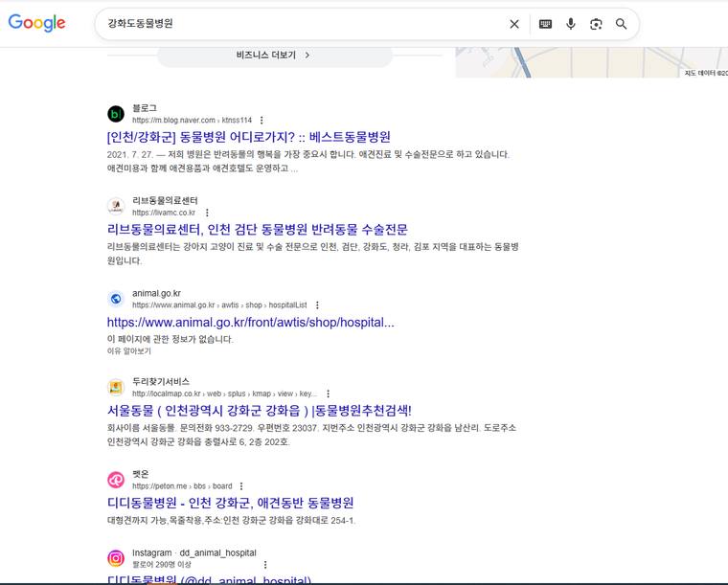Click the Google logo

pos(36,23)
